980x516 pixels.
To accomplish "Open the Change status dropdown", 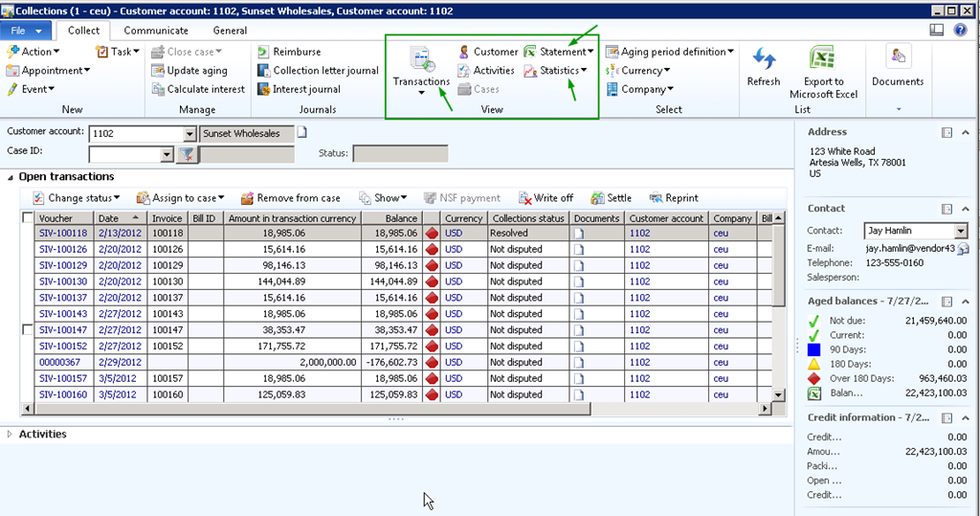I will click(x=77, y=198).
